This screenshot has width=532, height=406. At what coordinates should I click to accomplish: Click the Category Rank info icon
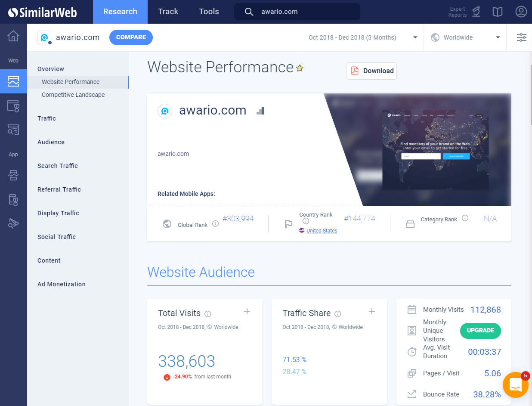click(x=465, y=218)
